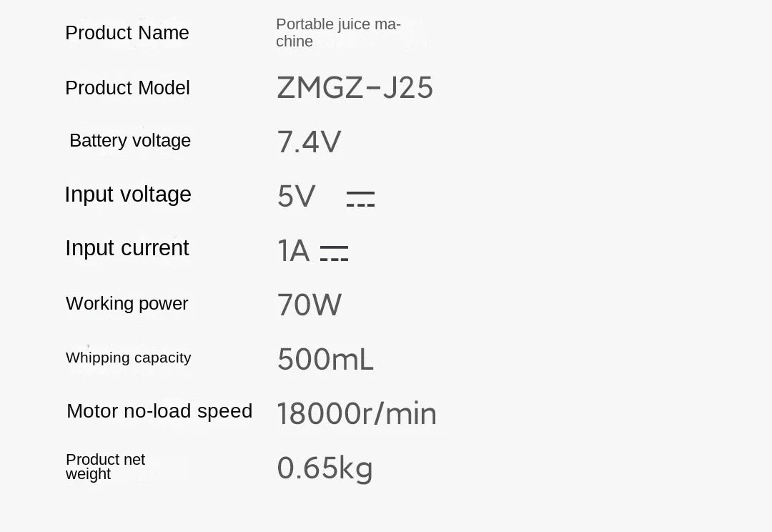This screenshot has width=772, height=532.
Task: Click the Motor no-load speed label
Action: point(159,411)
